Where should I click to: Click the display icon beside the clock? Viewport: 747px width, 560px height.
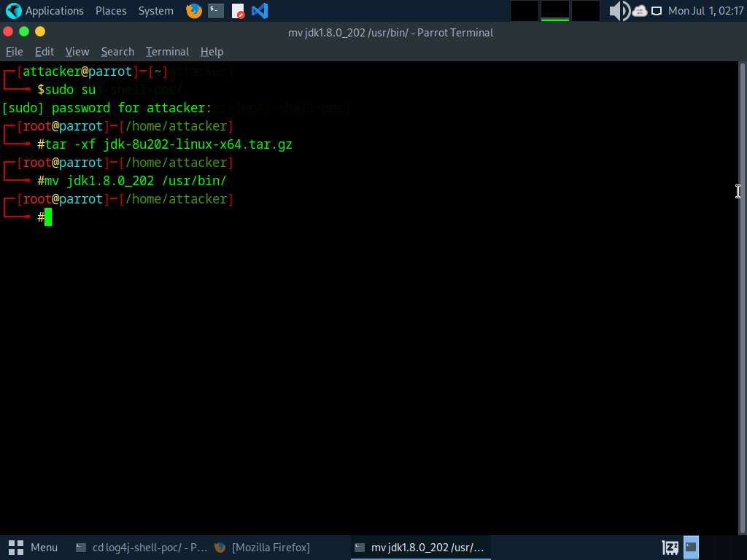[657, 11]
